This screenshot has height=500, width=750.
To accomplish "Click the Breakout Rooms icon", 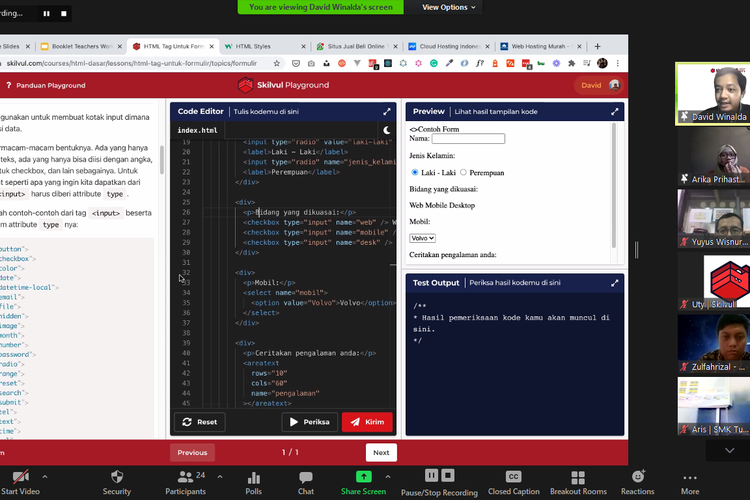I will (578, 477).
